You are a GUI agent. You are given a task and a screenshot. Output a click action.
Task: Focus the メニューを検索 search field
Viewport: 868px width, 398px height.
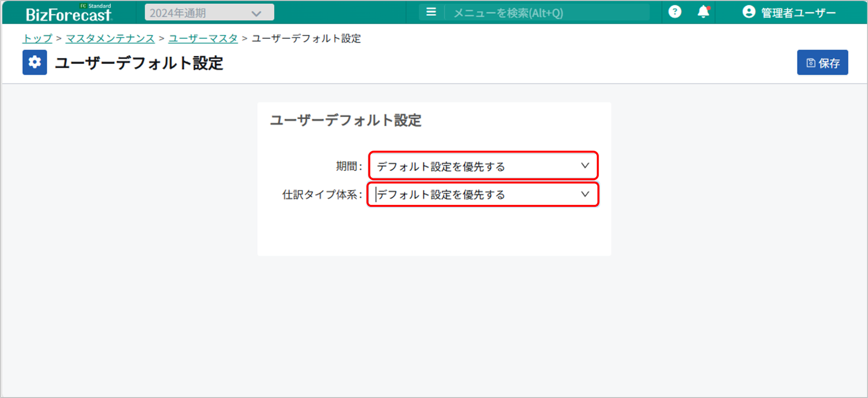(x=546, y=13)
